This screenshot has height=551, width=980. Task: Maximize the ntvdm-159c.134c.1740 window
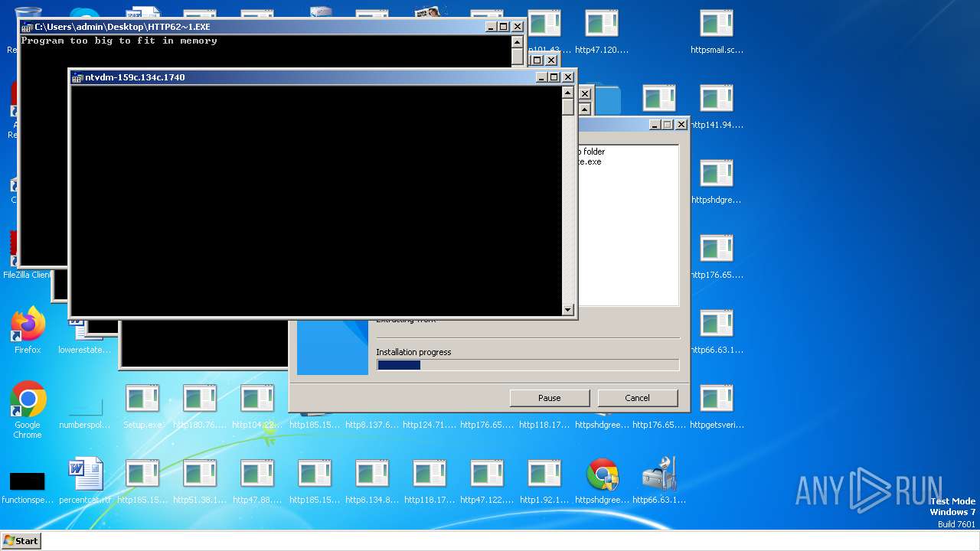[x=554, y=77]
